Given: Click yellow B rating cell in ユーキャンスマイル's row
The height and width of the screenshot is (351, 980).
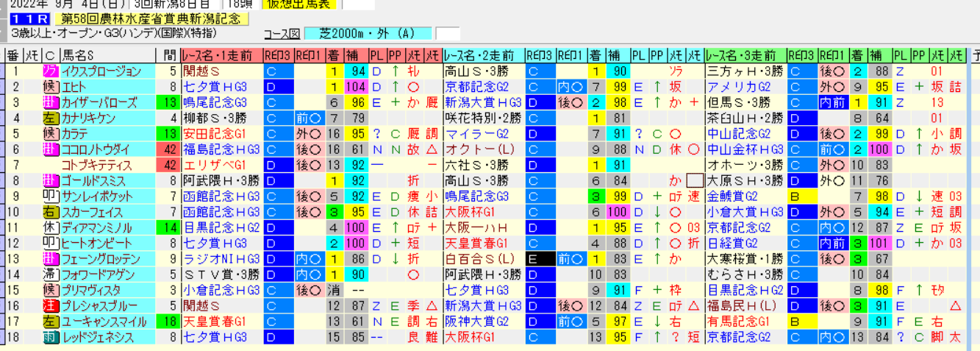Looking at the screenshot, I should coord(801,322).
